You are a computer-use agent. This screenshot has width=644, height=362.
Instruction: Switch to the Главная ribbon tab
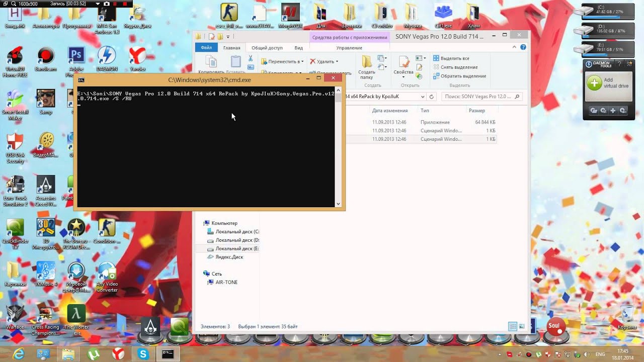[232, 48]
